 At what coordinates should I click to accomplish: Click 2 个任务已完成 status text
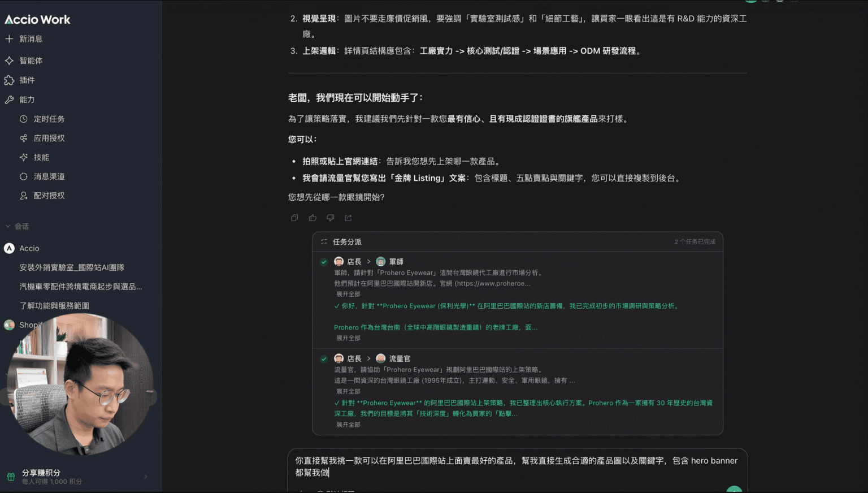coord(695,241)
